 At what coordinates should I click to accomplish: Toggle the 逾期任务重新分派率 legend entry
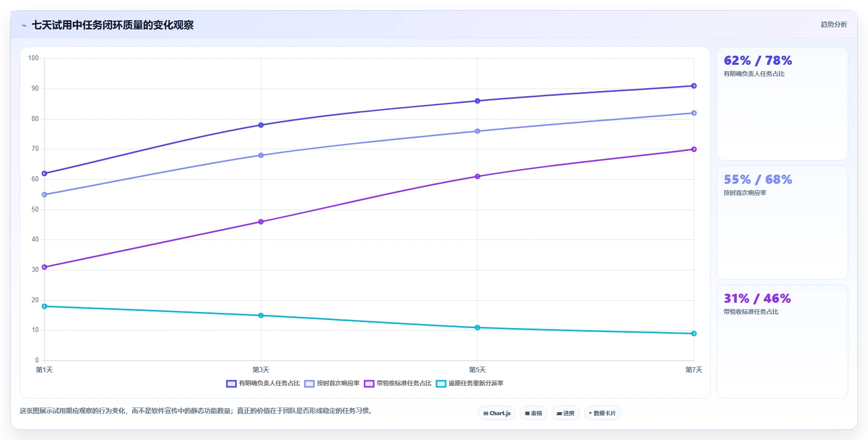pyautogui.click(x=470, y=384)
